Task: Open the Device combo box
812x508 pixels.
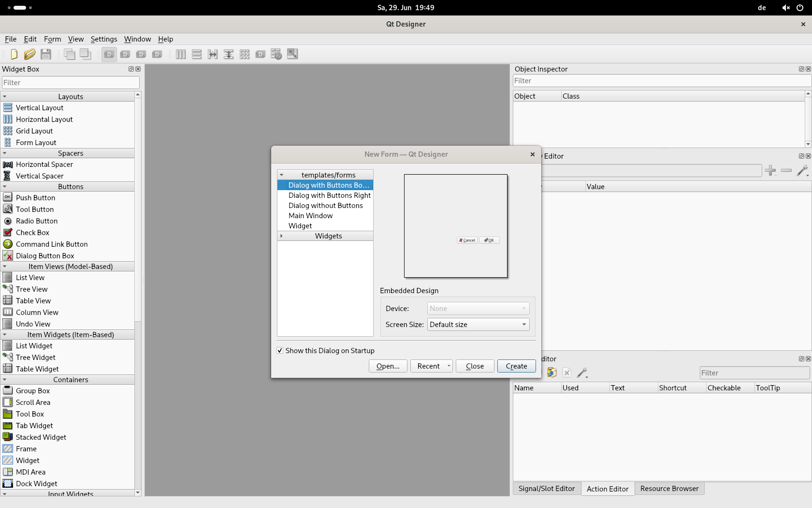Action: tap(478, 308)
